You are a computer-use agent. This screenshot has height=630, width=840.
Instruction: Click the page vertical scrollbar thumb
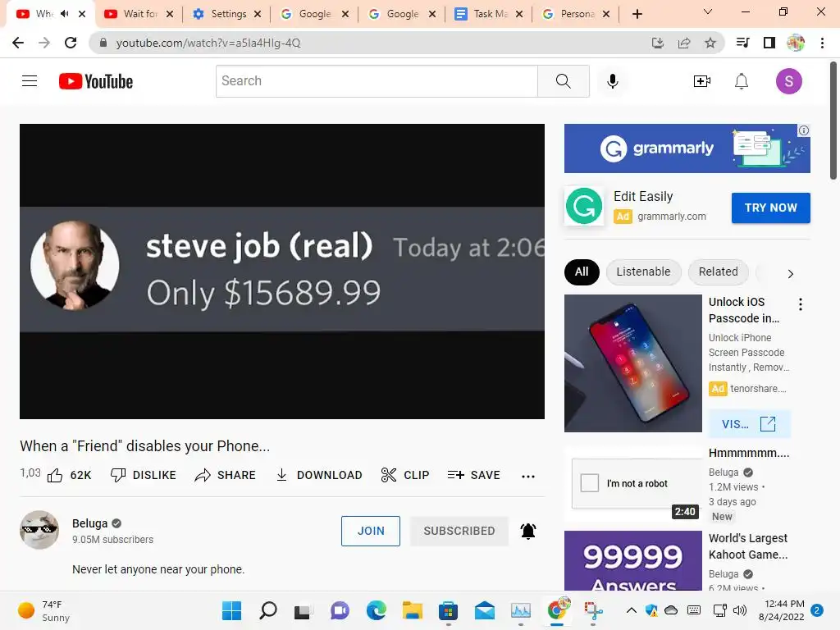pyautogui.click(x=833, y=121)
